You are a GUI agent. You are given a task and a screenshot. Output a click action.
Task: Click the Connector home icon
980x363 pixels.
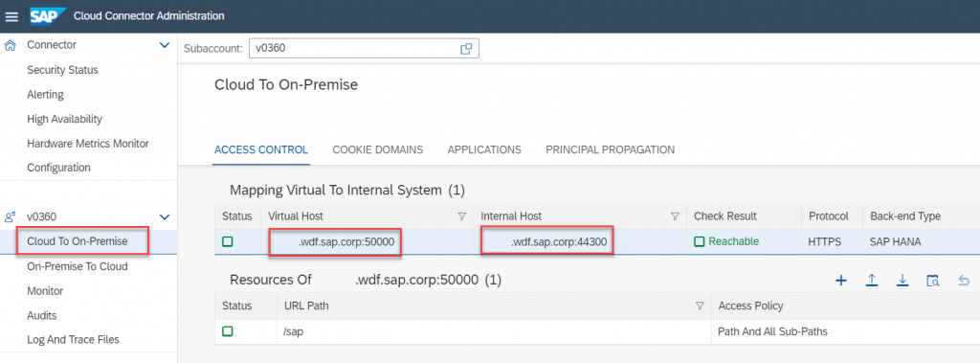pyautogui.click(x=11, y=45)
